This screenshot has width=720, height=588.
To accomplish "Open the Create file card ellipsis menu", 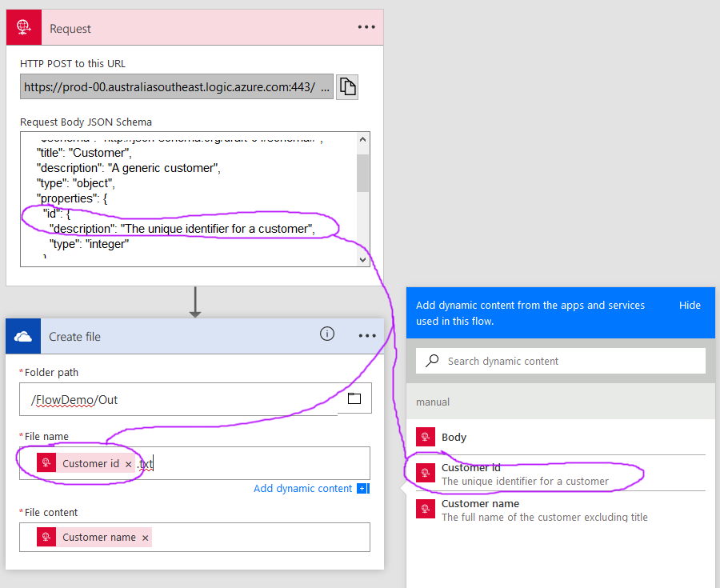I will coord(366,335).
